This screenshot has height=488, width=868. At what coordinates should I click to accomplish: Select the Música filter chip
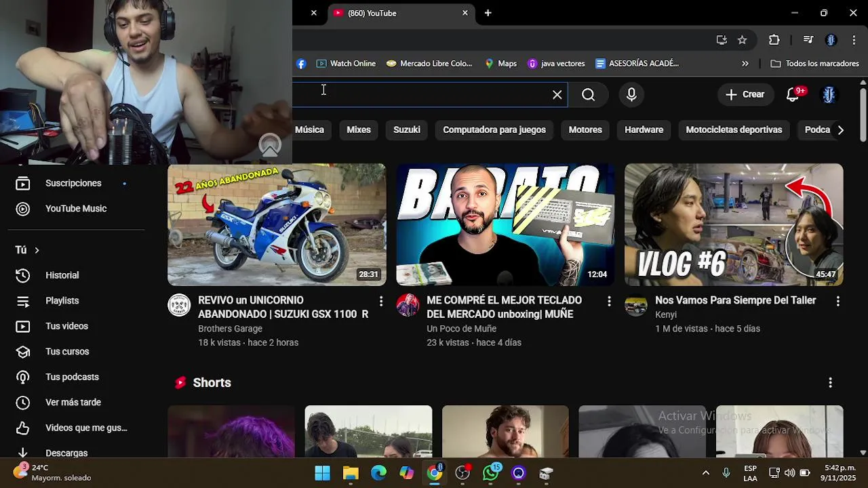(309, 129)
